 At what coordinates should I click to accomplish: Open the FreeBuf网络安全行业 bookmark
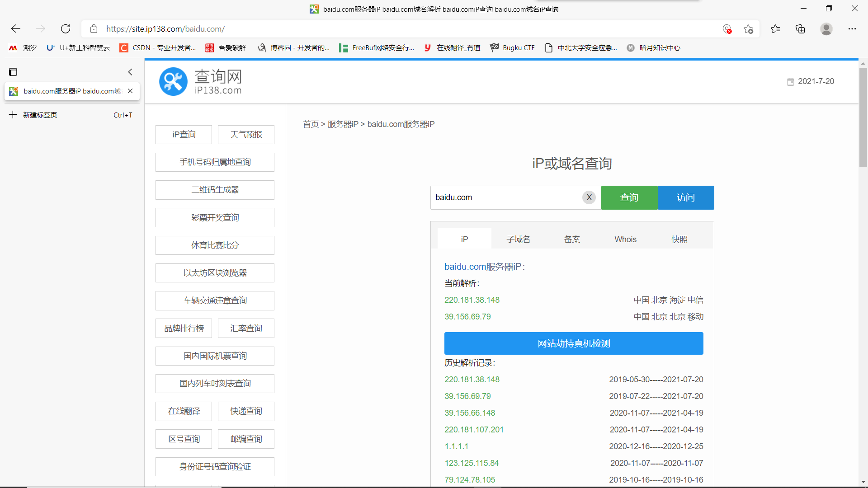click(377, 47)
